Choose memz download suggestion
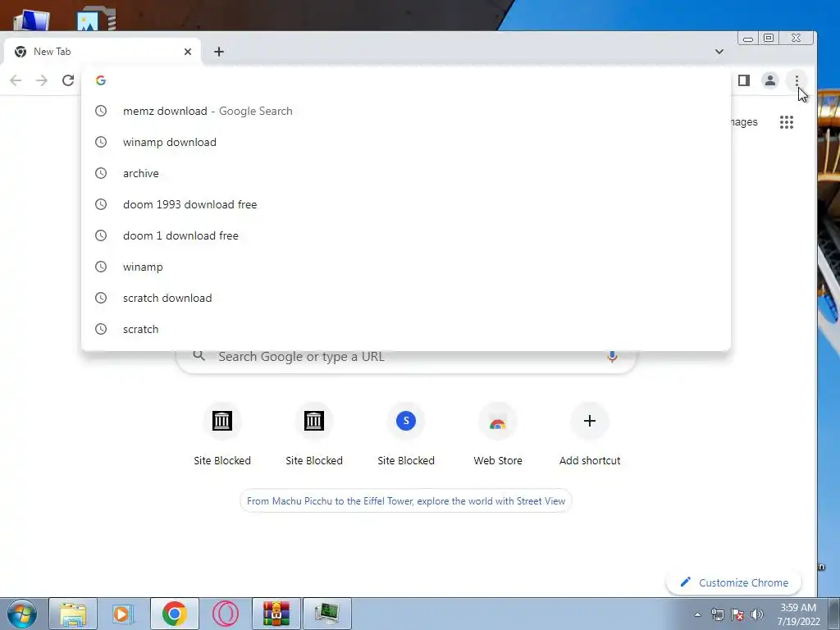This screenshot has height=630, width=840. (x=406, y=111)
